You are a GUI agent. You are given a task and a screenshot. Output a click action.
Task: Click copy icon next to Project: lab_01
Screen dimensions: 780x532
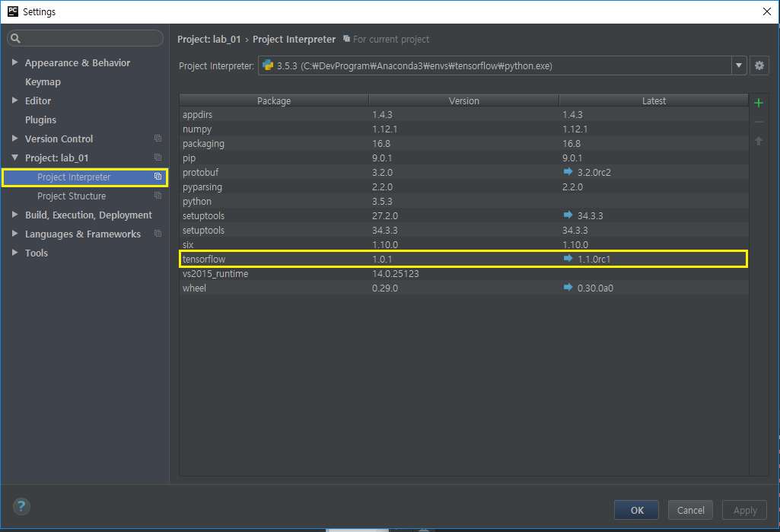click(158, 158)
